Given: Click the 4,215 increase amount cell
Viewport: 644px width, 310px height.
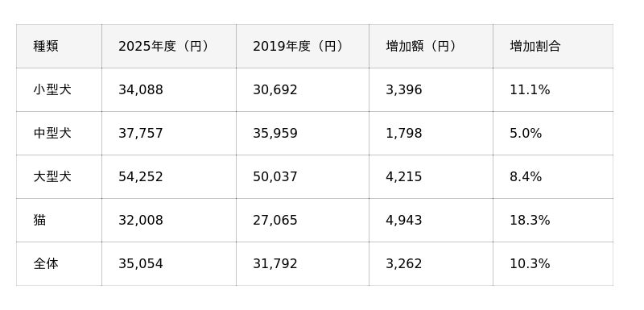Looking at the screenshot, I should point(431,176).
